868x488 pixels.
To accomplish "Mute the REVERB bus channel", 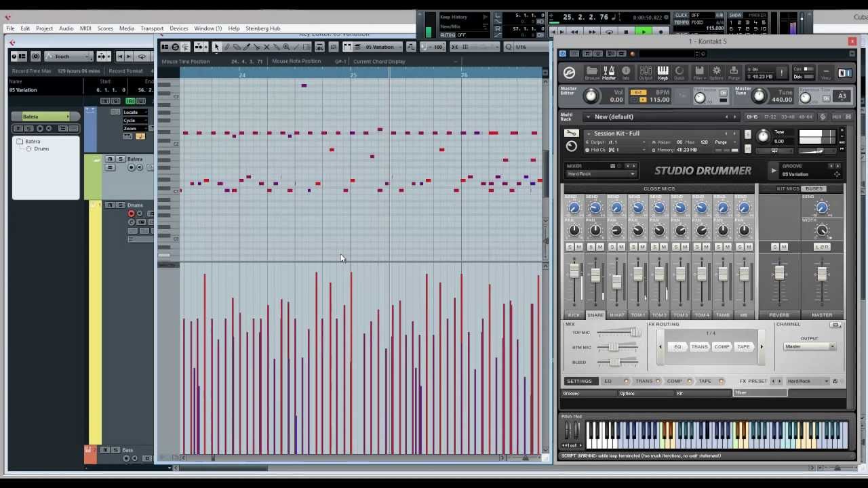I will [784, 247].
